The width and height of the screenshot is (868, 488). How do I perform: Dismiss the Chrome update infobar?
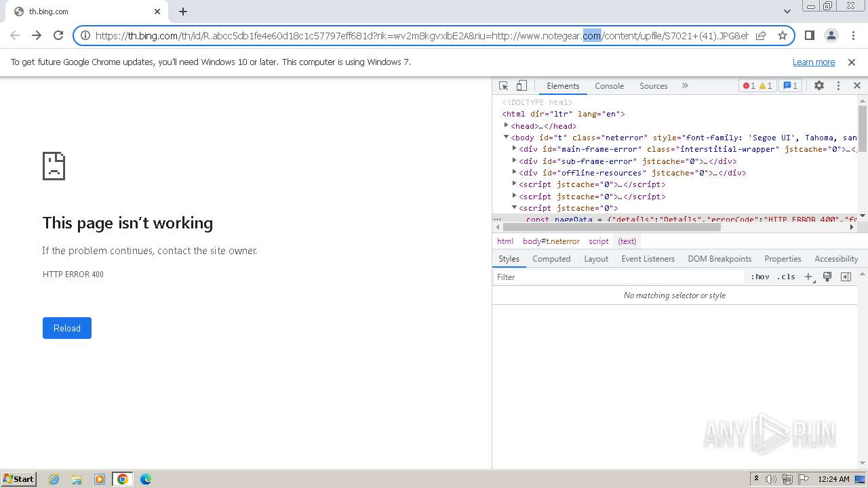[852, 62]
